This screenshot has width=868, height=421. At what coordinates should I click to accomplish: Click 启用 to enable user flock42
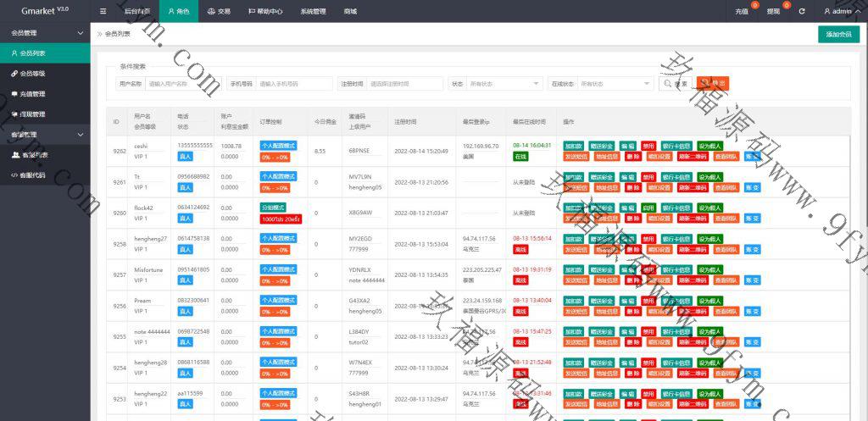[x=648, y=206]
